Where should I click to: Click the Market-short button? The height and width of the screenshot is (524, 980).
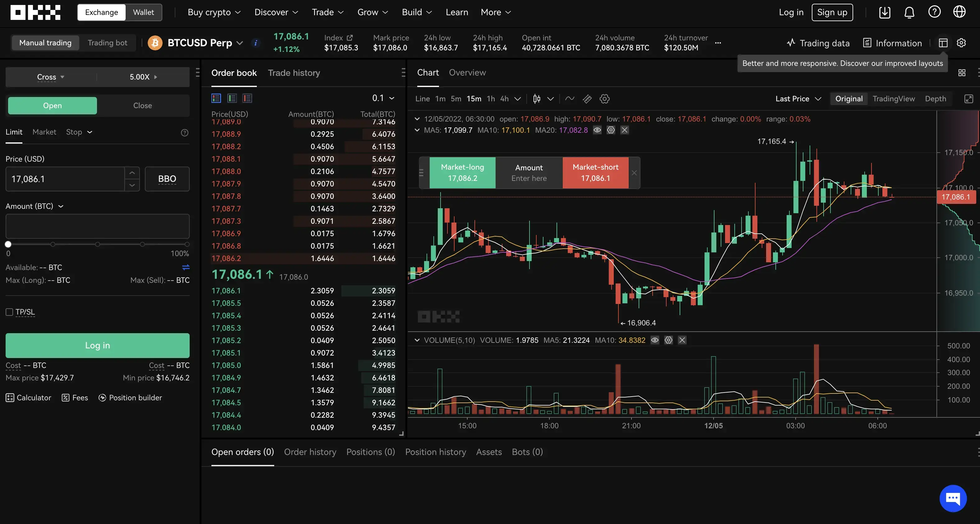[x=595, y=172]
